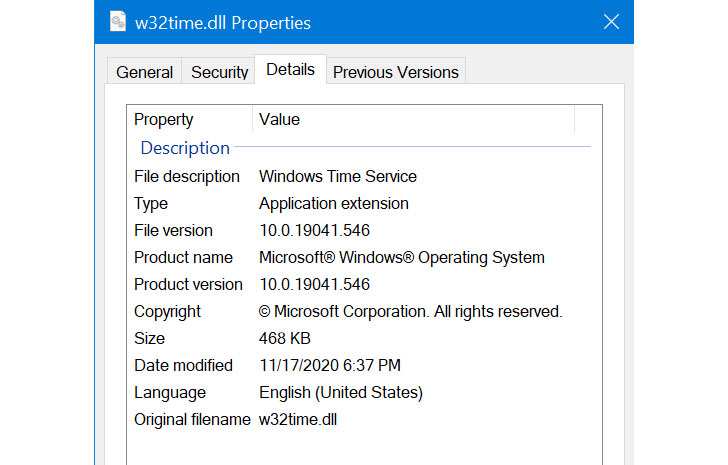Select the File description row

(x=187, y=177)
